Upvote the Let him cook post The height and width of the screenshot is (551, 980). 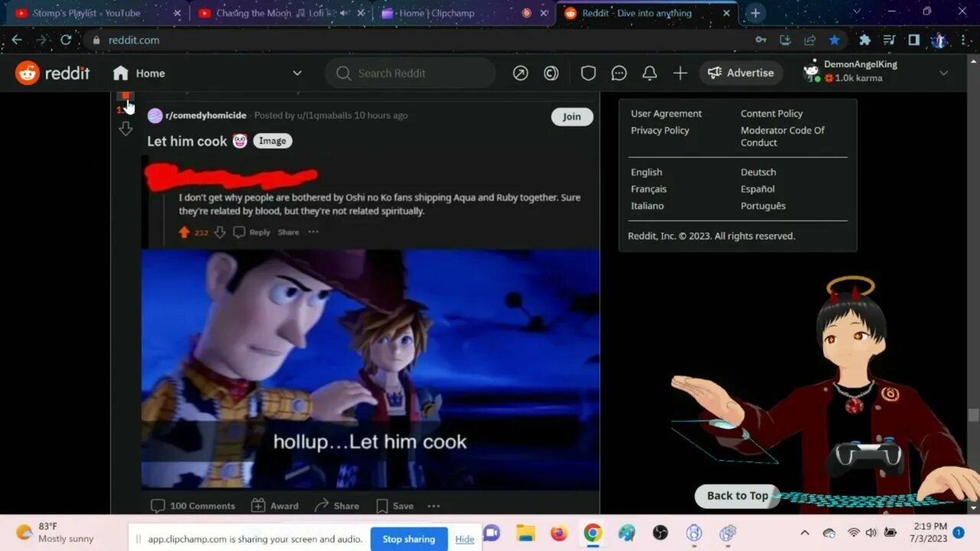tap(126, 95)
